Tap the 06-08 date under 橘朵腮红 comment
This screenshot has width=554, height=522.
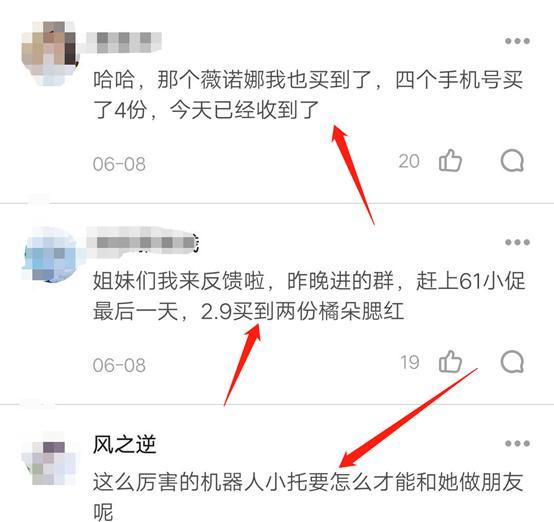(x=119, y=365)
